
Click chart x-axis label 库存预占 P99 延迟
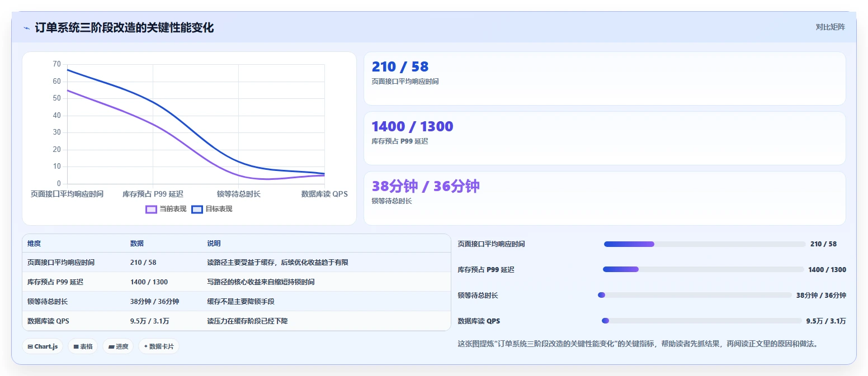pyautogui.click(x=153, y=194)
